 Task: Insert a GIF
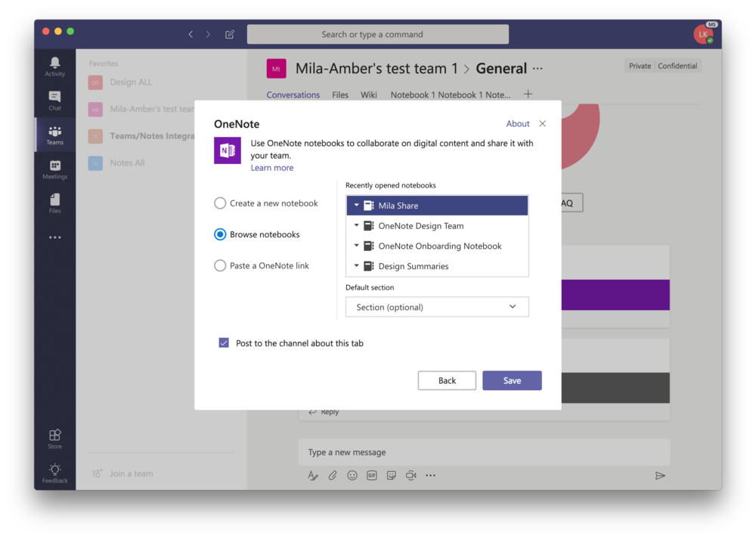point(372,475)
